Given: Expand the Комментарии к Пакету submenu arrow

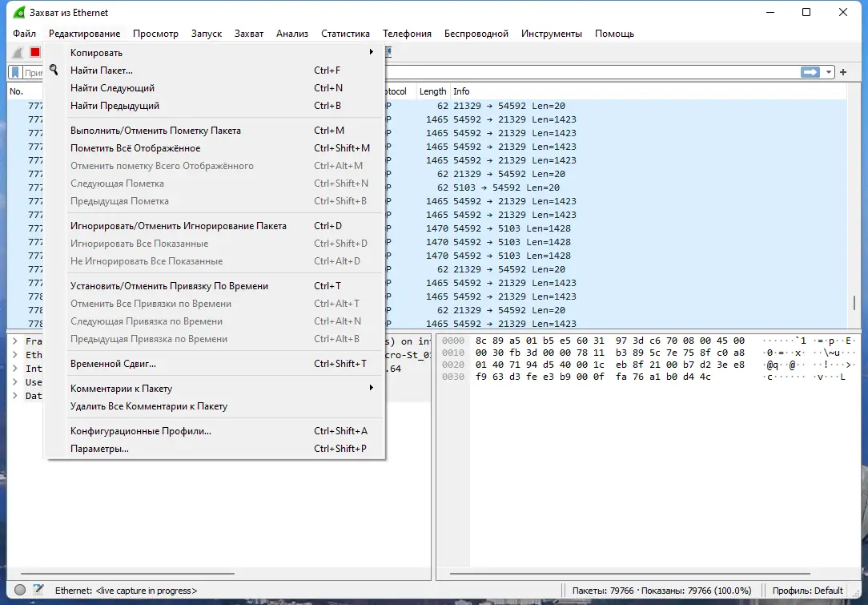Looking at the screenshot, I should click(372, 388).
